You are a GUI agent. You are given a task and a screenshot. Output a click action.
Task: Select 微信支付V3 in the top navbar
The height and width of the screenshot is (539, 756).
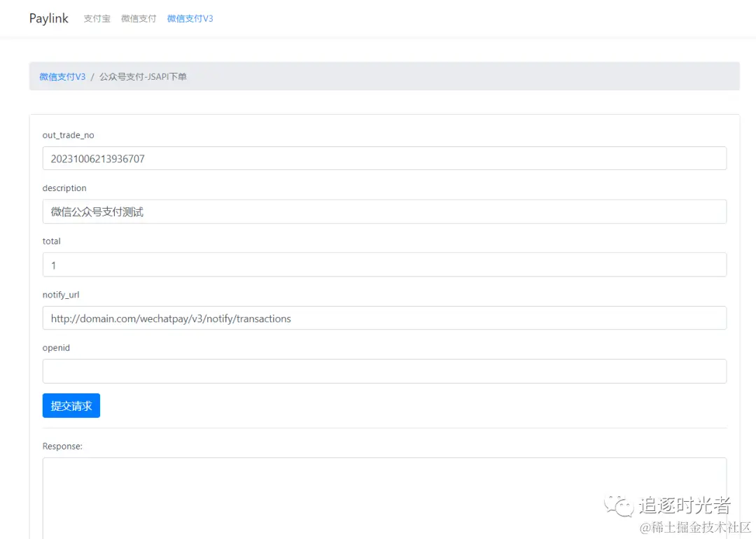pos(190,19)
